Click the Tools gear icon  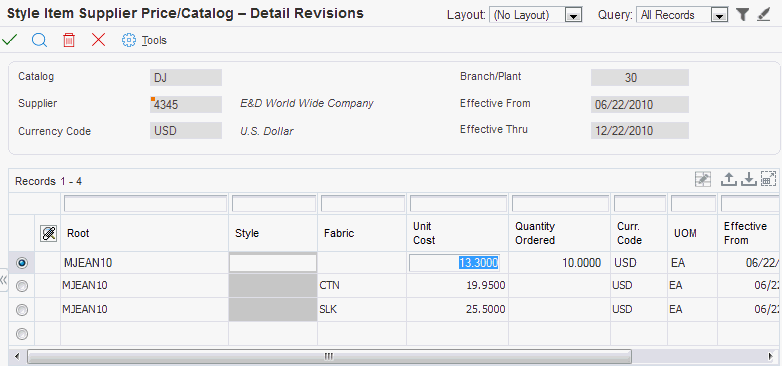click(x=129, y=40)
